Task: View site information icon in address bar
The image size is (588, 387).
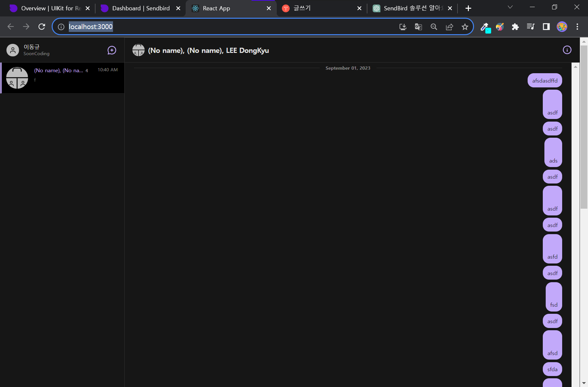Action: click(x=61, y=27)
